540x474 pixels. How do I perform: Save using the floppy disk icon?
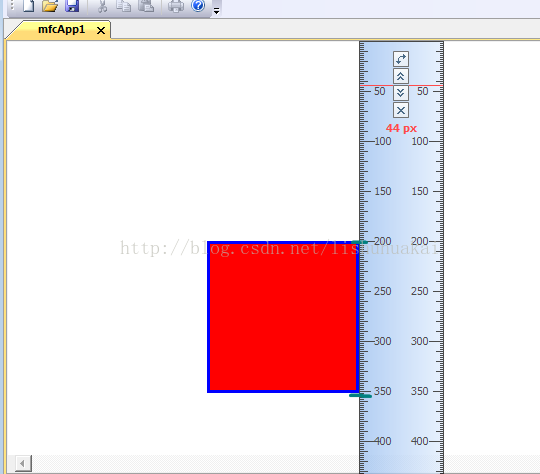[x=72, y=5]
